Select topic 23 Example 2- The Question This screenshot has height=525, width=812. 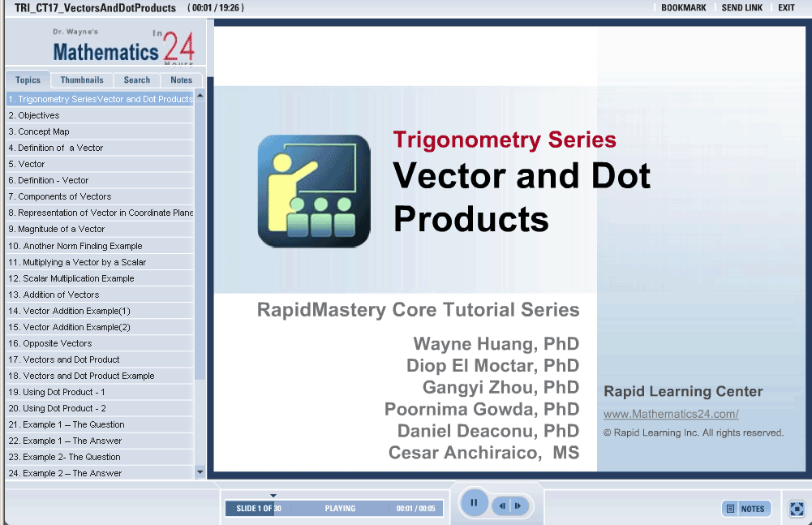point(100,457)
